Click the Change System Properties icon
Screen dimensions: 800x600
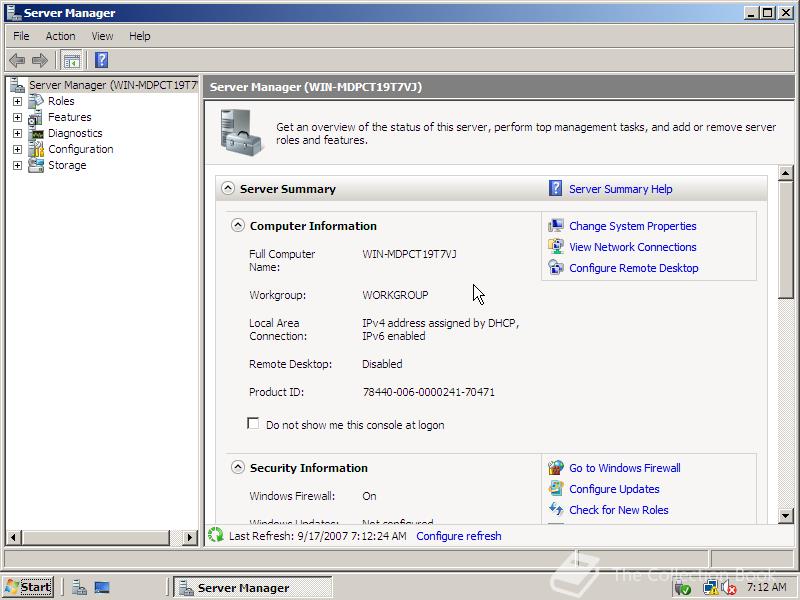tap(556, 226)
